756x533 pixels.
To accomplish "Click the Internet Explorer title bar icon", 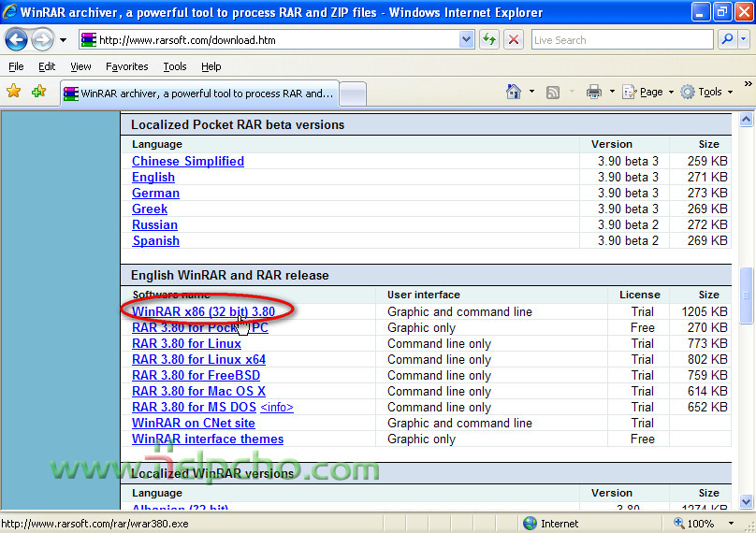I will pyautogui.click(x=9, y=11).
